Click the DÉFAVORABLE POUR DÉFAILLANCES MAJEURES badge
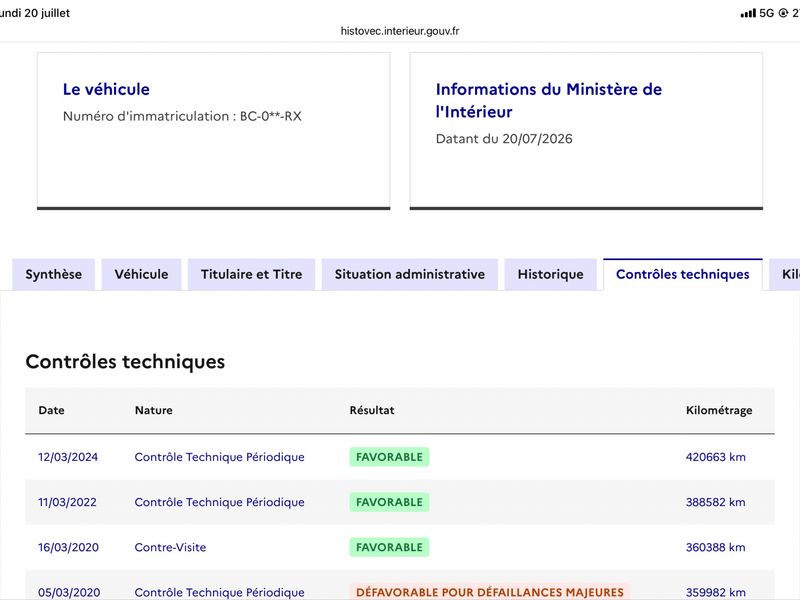 point(490,592)
